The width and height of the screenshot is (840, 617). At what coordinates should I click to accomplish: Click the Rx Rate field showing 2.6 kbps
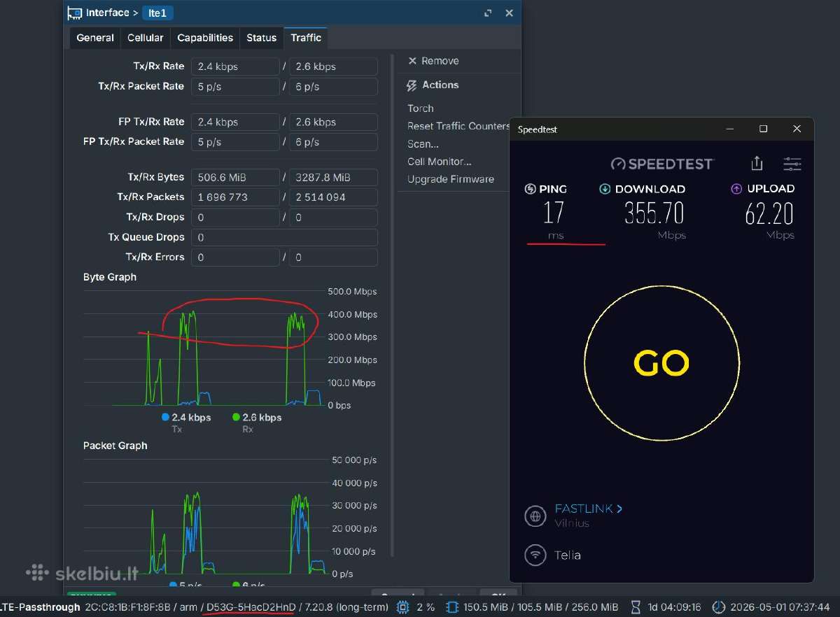click(x=333, y=66)
